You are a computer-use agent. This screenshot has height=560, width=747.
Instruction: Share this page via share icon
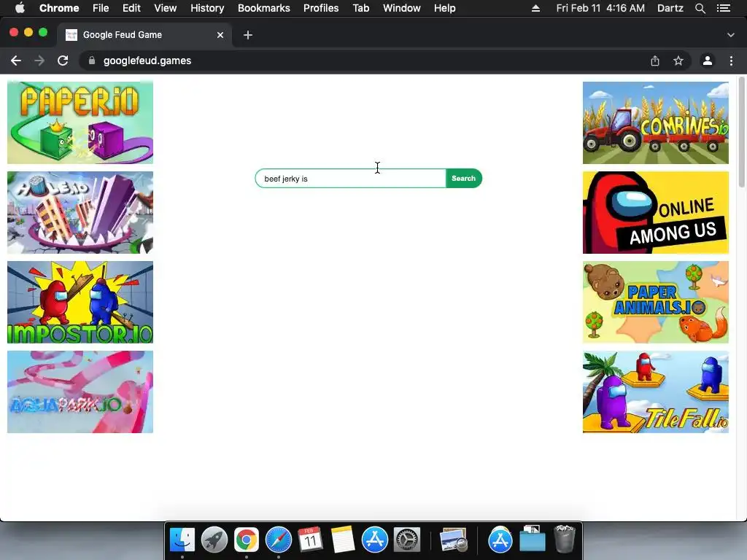[655, 61]
